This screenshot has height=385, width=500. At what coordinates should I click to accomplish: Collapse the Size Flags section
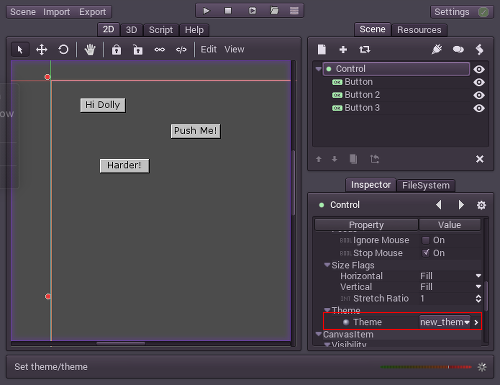click(x=327, y=265)
